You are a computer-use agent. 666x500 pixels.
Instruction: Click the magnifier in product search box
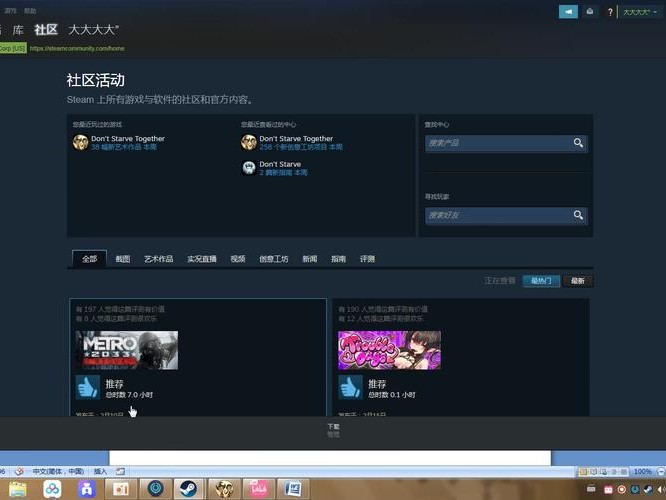pyautogui.click(x=578, y=143)
